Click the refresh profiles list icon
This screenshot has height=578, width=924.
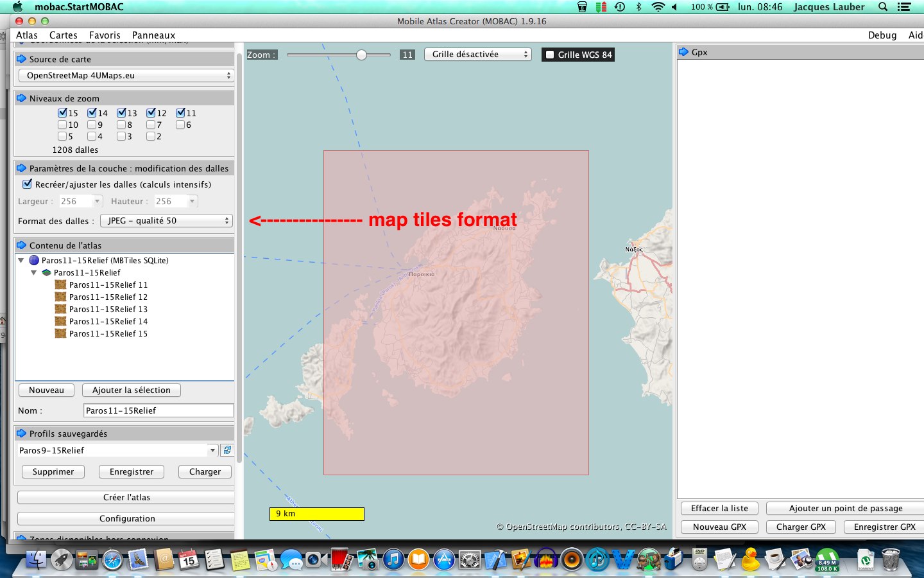[227, 450]
